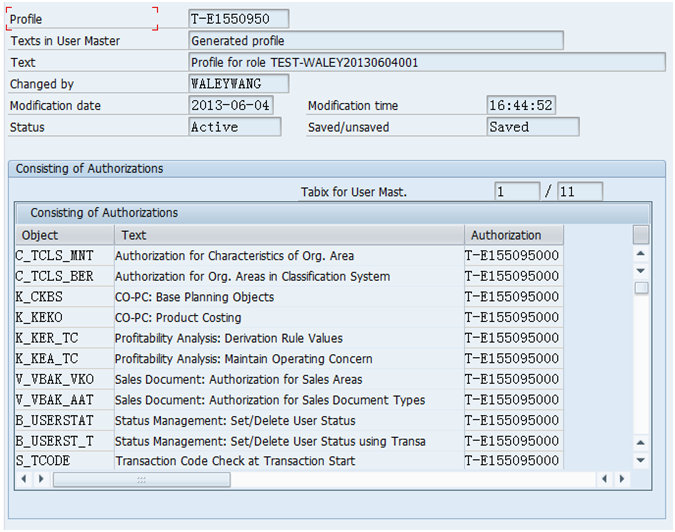
Task: Click the right arrow at horizontal scrollbar end
Action: pyautogui.click(x=622, y=479)
